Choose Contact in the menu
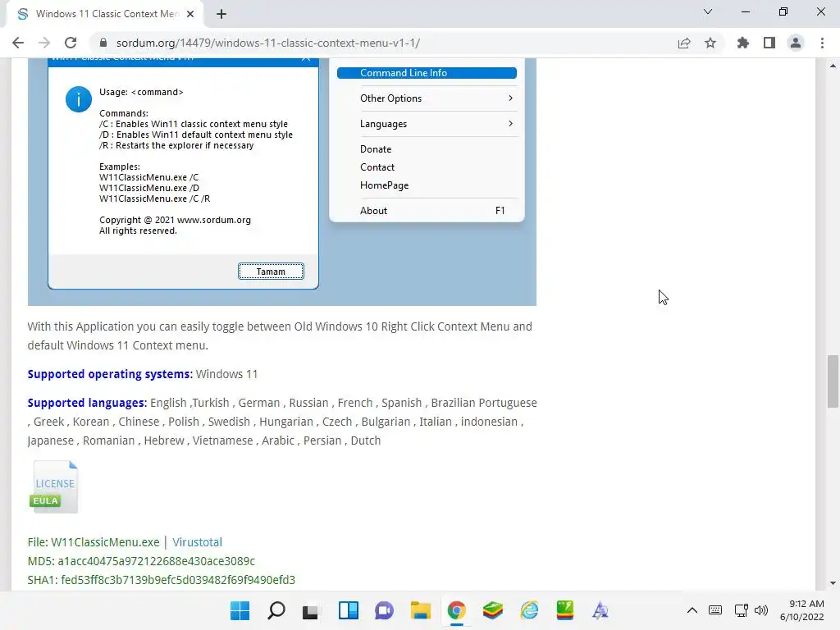840x630 pixels. (377, 167)
